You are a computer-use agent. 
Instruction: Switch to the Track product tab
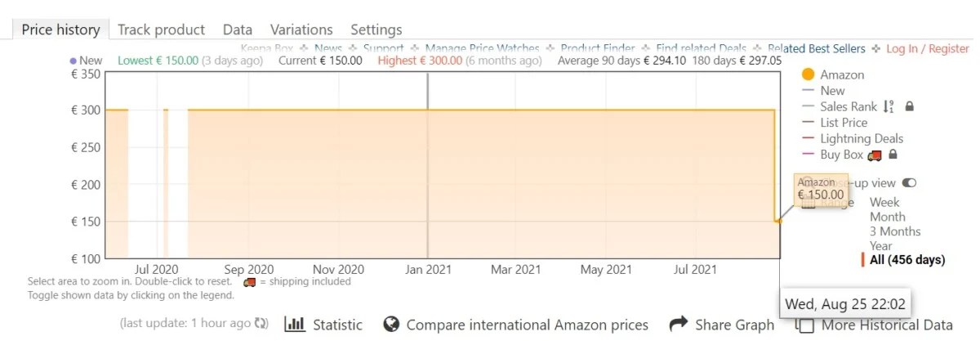coord(161,29)
